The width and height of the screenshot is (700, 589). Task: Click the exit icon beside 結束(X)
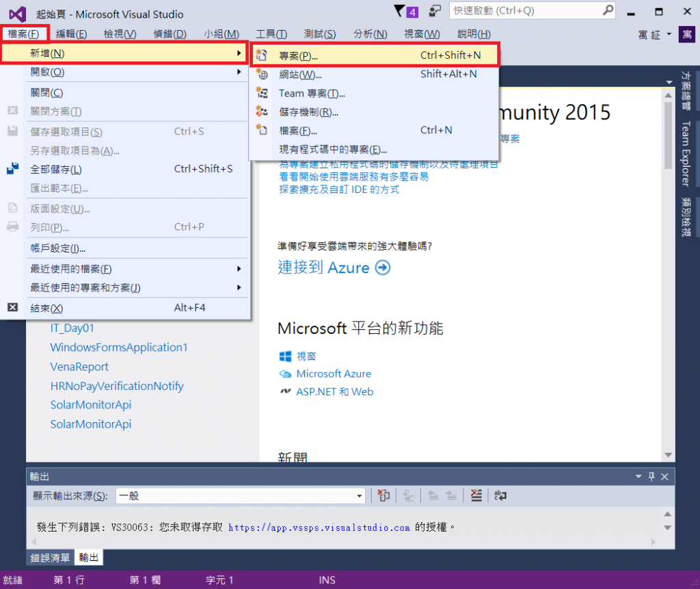coord(13,307)
